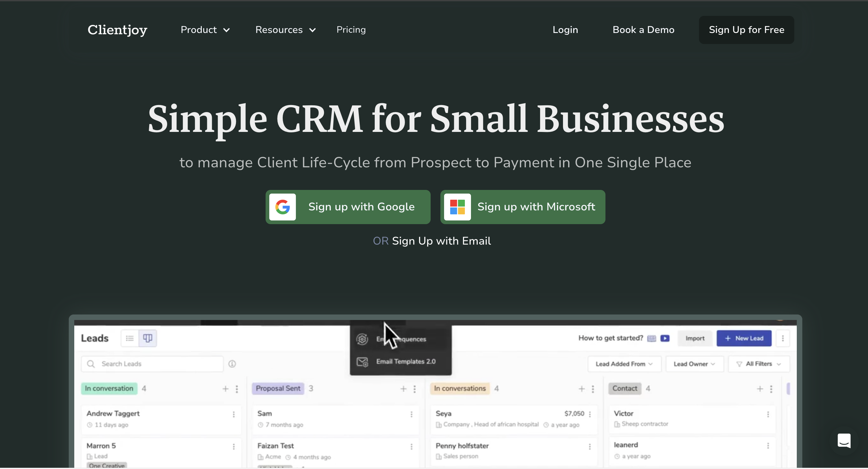The width and height of the screenshot is (868, 469).
Task: Click Sign Up for Free button
Action: 746,30
